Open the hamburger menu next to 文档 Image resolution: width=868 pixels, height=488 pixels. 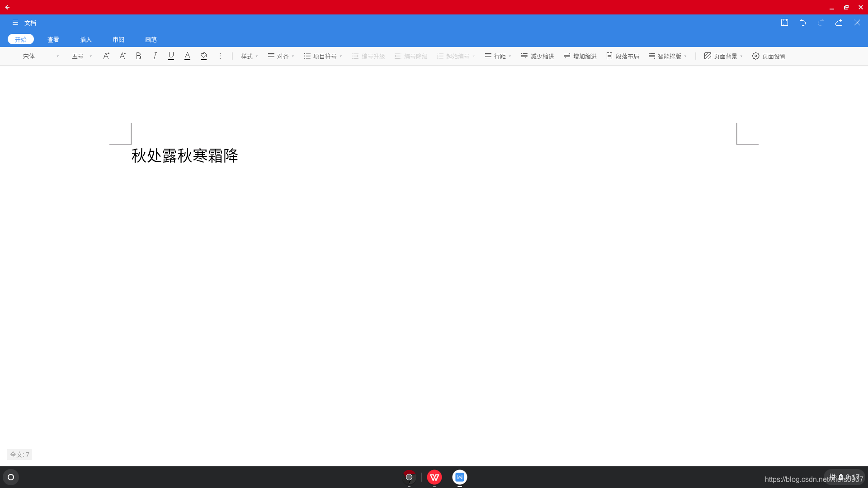(x=15, y=23)
